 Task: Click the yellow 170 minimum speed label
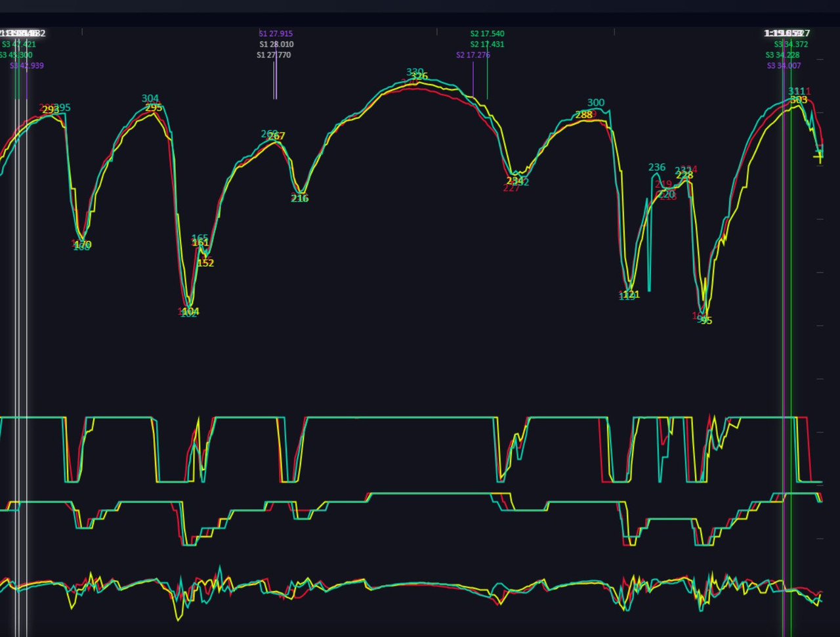83,245
